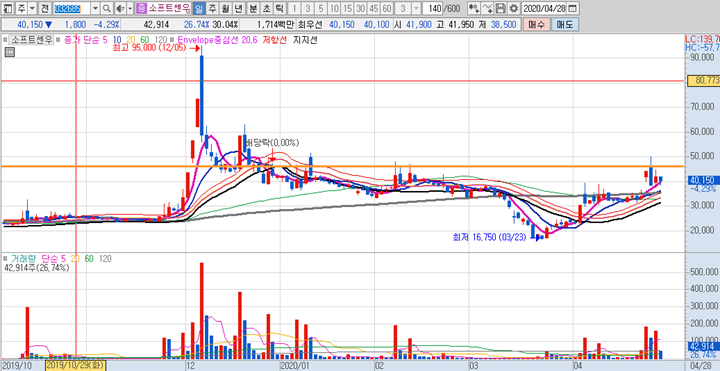Click the 소프트센우 stock name in toolbar
This screenshot has height=371, width=720.
click(x=169, y=8)
